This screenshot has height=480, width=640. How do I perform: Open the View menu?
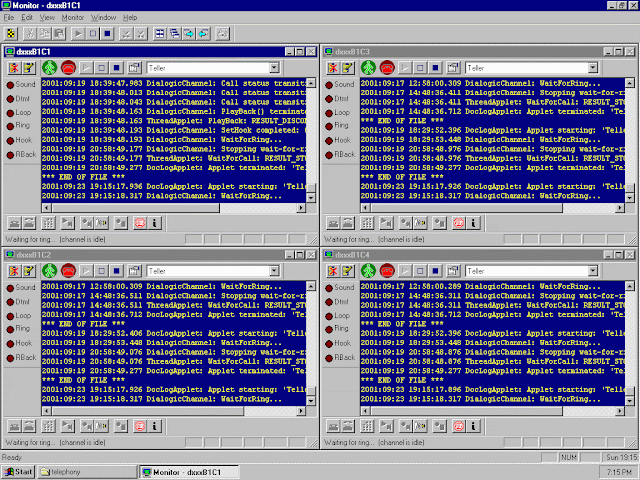(47, 18)
